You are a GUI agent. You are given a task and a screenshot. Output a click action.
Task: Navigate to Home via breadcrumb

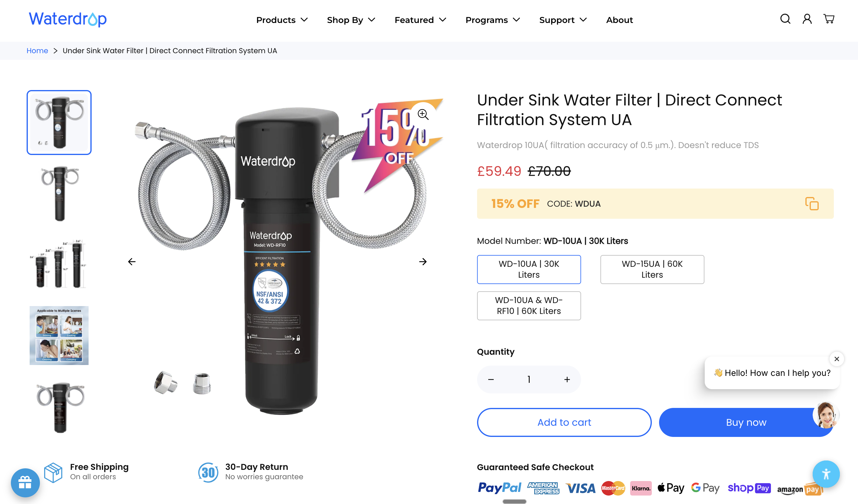coord(37,50)
